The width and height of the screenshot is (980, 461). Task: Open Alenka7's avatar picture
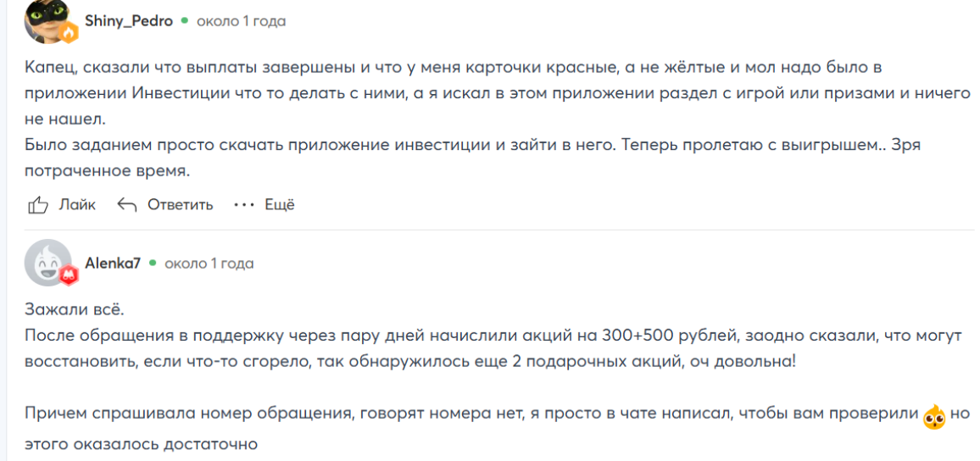tap(47, 263)
